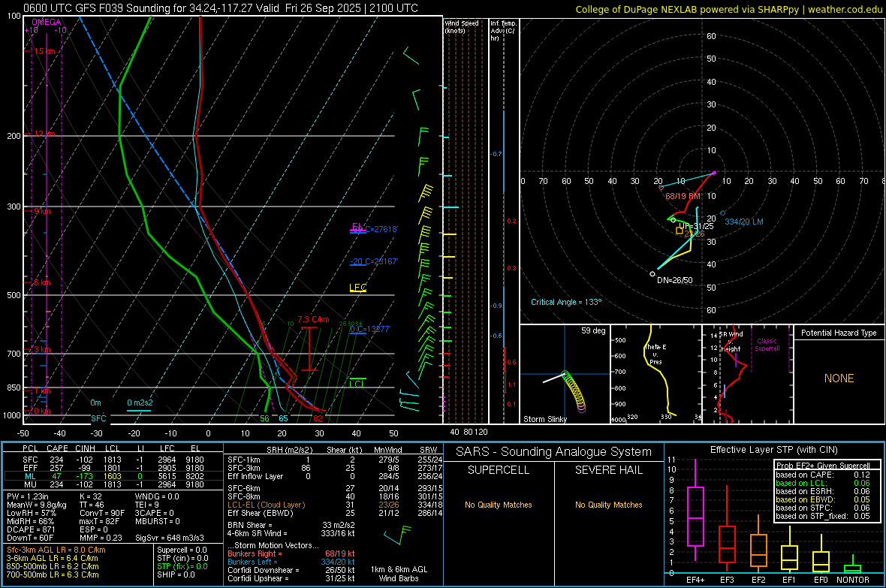Click the 68/19 RM hodograph label
The image size is (886, 588).
[683, 196]
